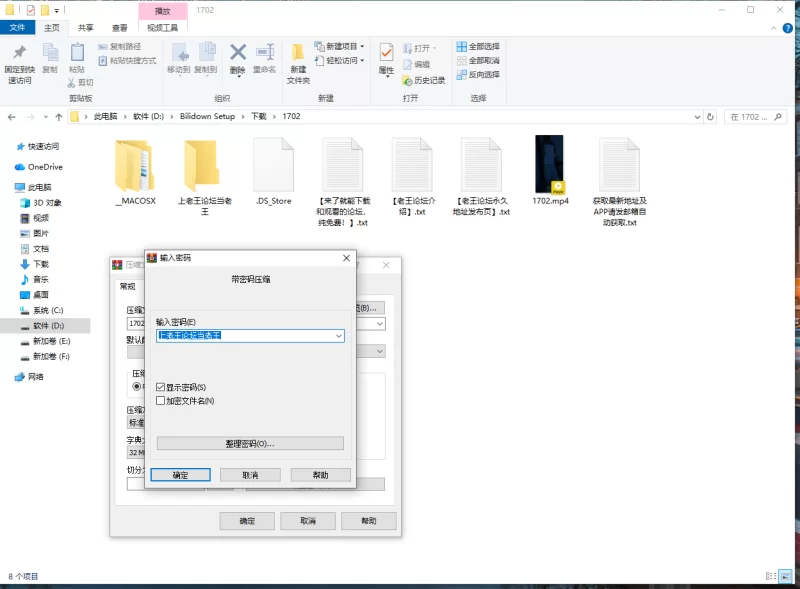
Task: Select the 上老王论坛当老王 folder
Action: pyautogui.click(x=201, y=165)
